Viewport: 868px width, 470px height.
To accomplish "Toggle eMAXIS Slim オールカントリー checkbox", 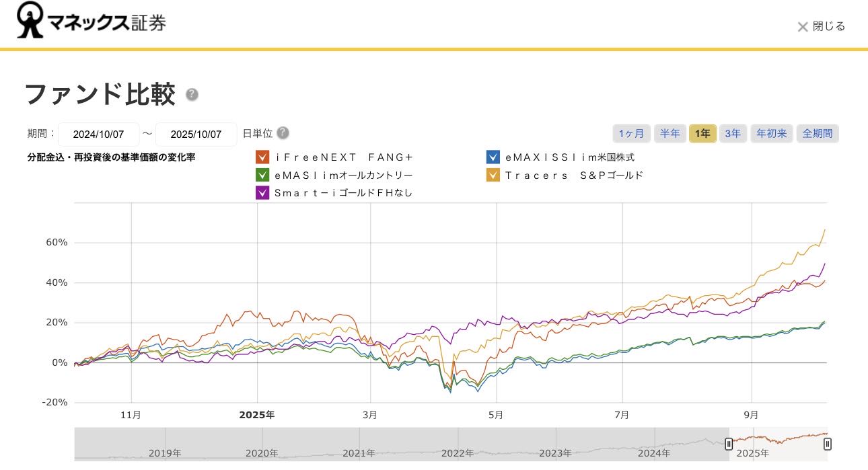I will (x=262, y=175).
